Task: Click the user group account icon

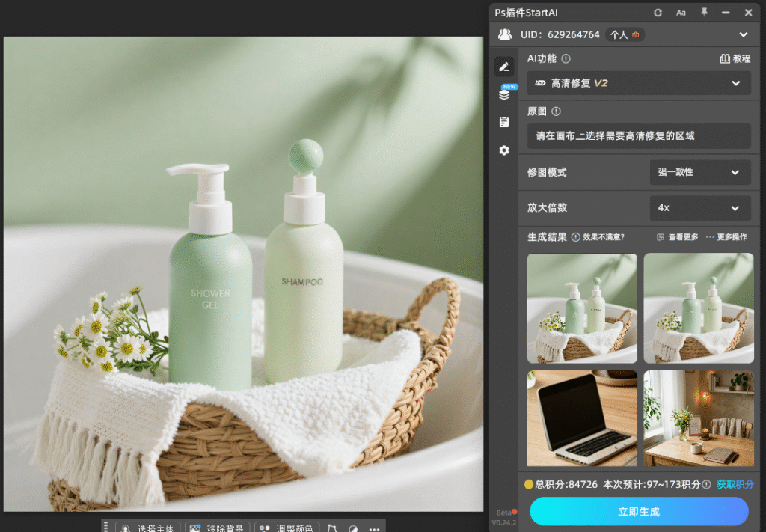Action: (x=505, y=34)
